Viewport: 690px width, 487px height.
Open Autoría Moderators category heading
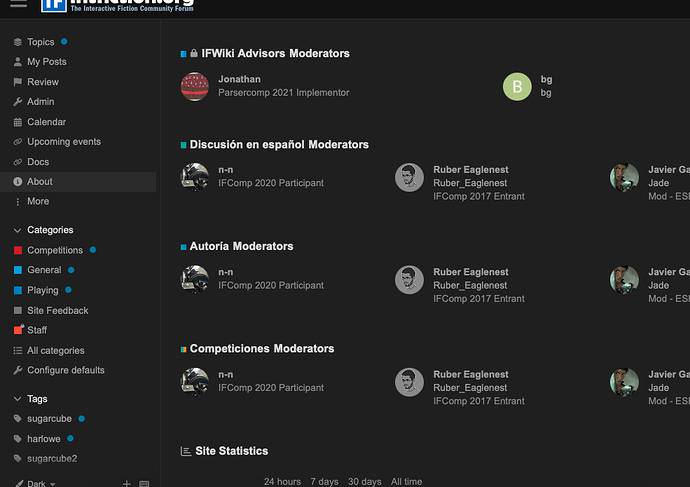click(x=241, y=246)
